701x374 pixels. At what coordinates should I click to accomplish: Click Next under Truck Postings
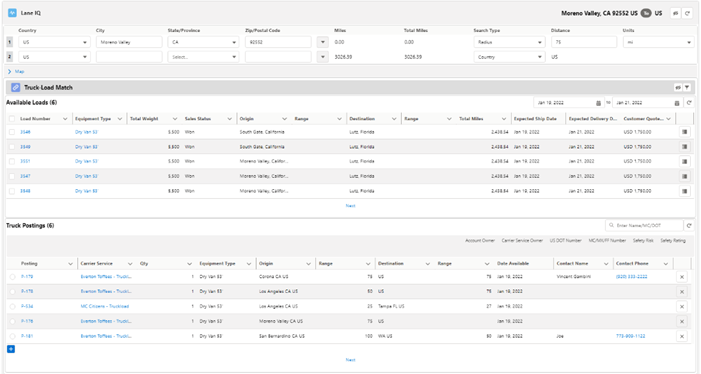(x=350, y=360)
